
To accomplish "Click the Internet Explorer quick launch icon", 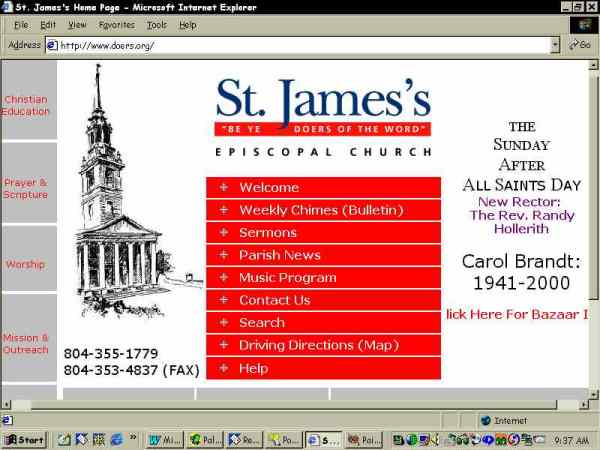I will 117,440.
